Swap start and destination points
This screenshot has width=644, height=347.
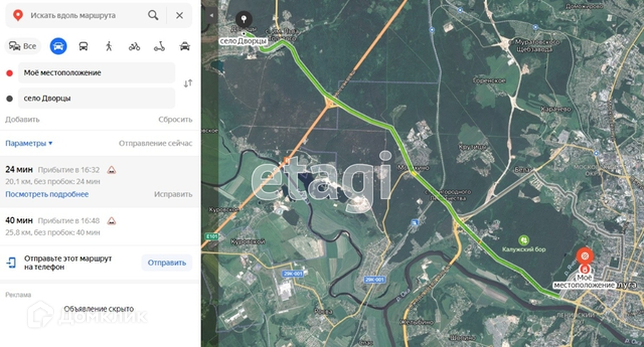187,84
